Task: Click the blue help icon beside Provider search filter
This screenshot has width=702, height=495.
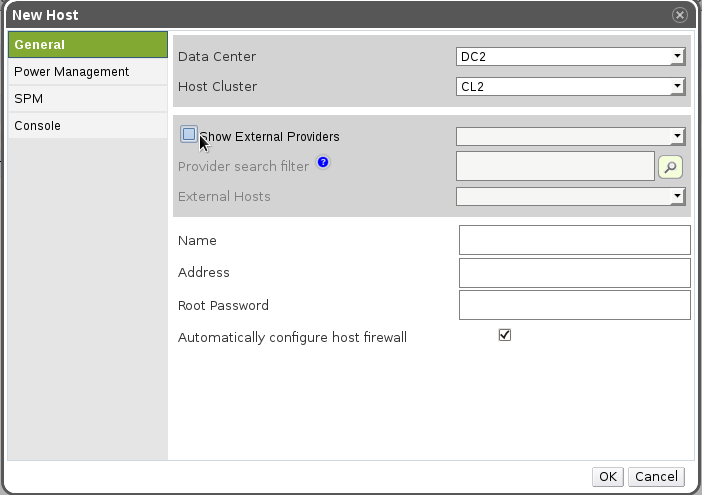Action: (323, 163)
